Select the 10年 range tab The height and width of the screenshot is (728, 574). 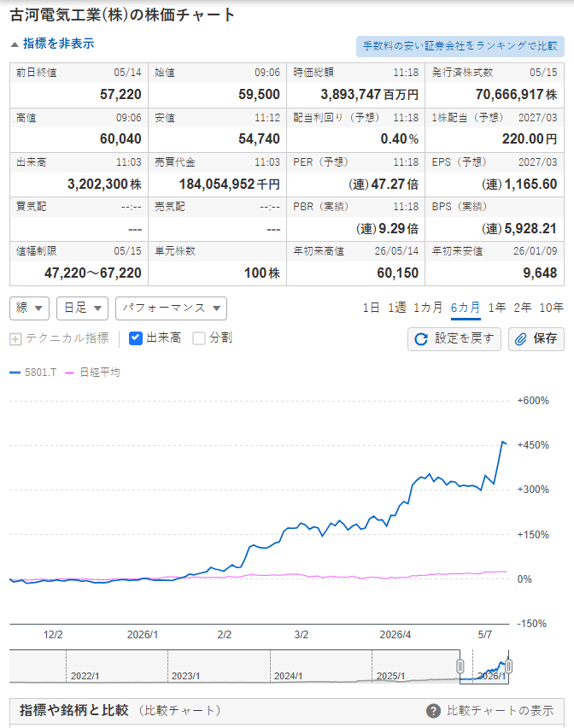pos(551,308)
